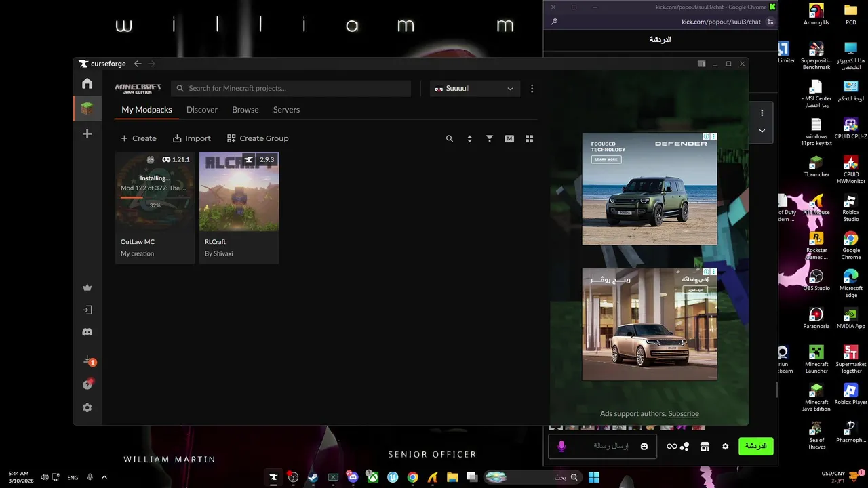Open Kick chat settings gear

coord(725,447)
